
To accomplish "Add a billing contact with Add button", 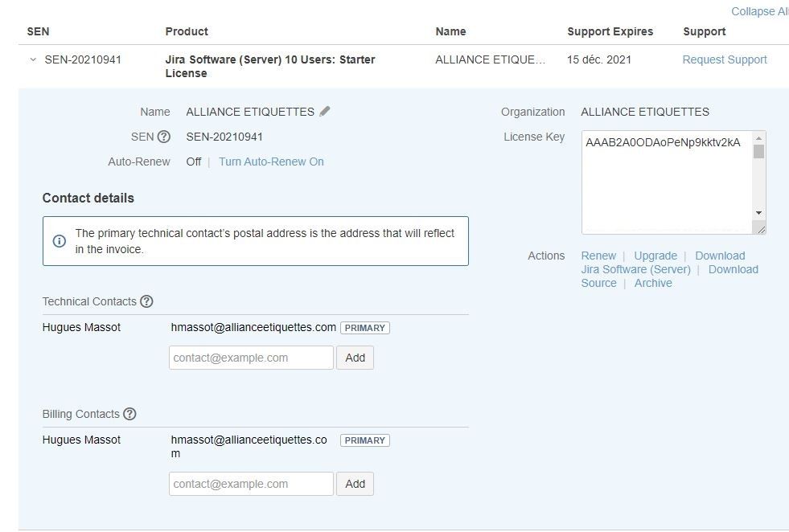I will [x=355, y=484].
